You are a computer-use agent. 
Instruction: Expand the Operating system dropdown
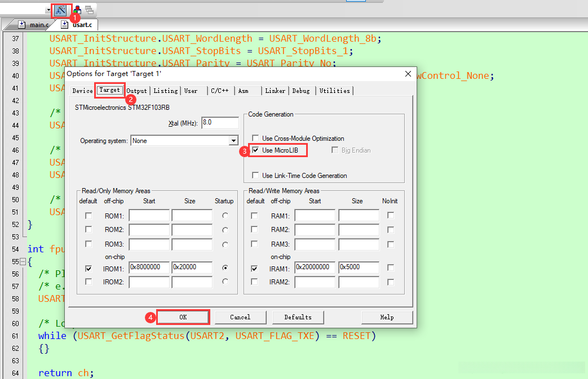[x=233, y=141]
